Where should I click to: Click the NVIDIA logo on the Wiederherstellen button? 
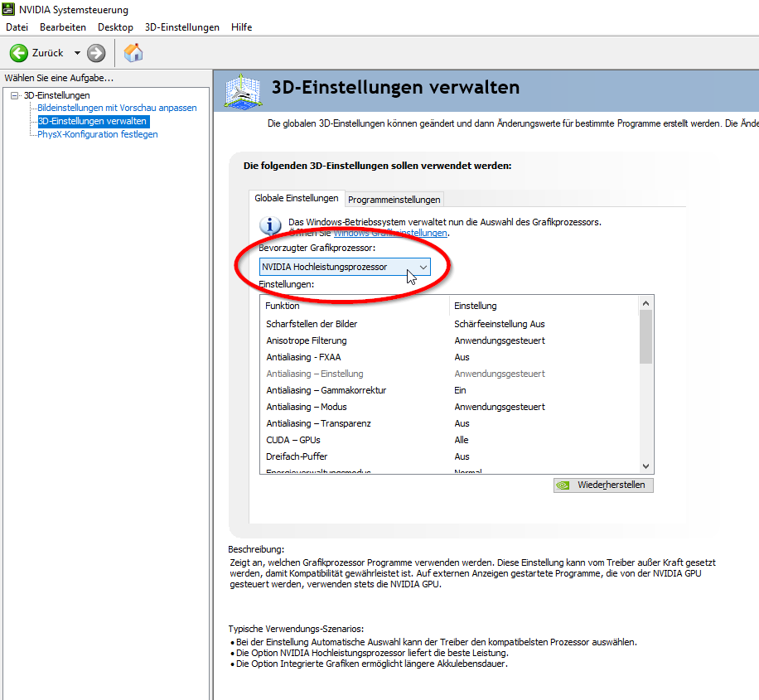click(x=563, y=485)
